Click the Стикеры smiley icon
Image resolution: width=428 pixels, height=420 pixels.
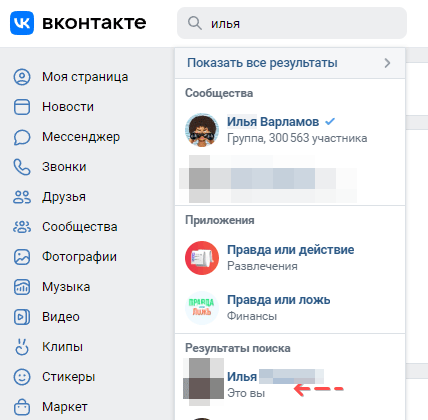click(22, 377)
